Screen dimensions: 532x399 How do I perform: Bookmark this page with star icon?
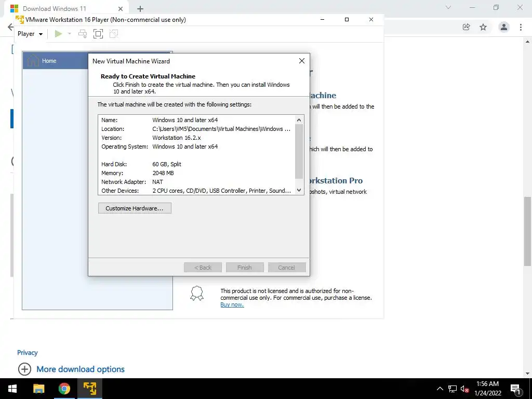coord(483,27)
